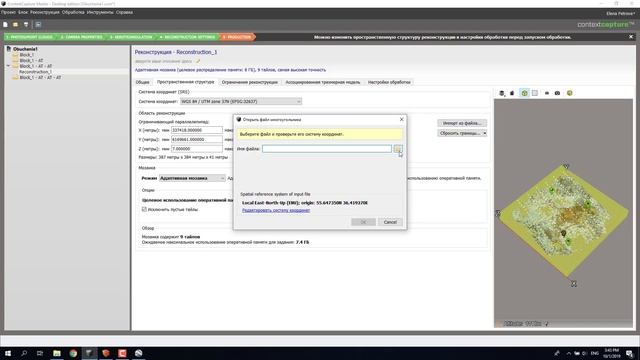Select Block_1 - AT - AT - AT tree item
The height and width of the screenshot is (360, 640).
[40, 78]
